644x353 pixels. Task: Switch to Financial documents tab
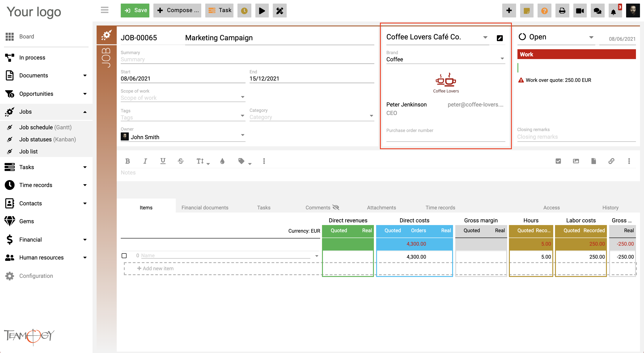tap(205, 208)
